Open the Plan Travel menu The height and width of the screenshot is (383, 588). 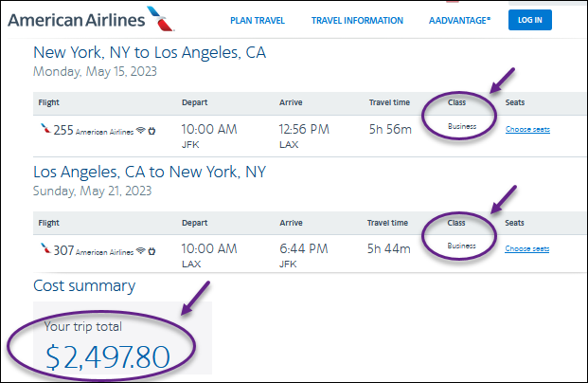[258, 20]
